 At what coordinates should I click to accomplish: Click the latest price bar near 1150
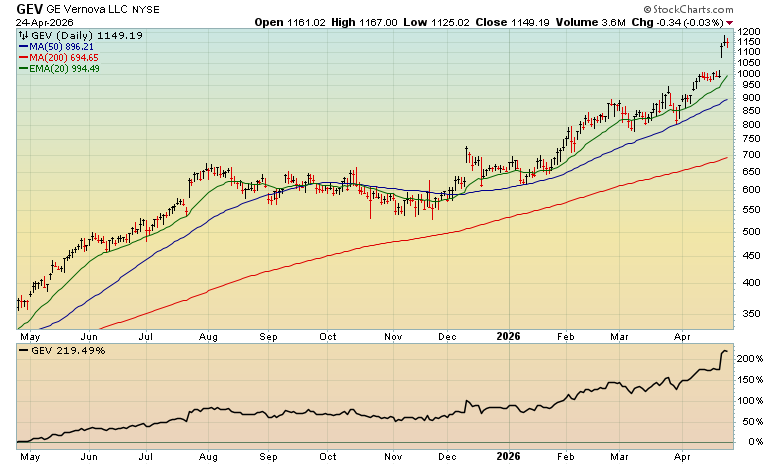[x=728, y=43]
